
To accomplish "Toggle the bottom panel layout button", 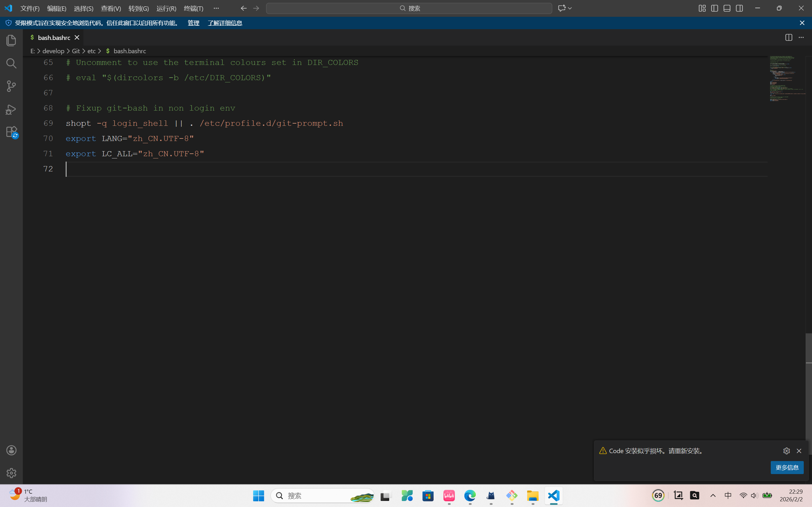I will coord(727,8).
